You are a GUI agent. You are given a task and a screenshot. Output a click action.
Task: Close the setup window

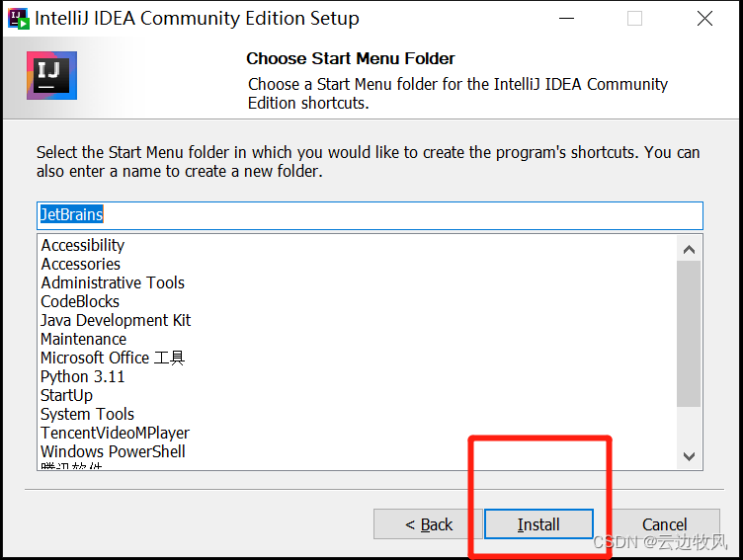tap(704, 19)
